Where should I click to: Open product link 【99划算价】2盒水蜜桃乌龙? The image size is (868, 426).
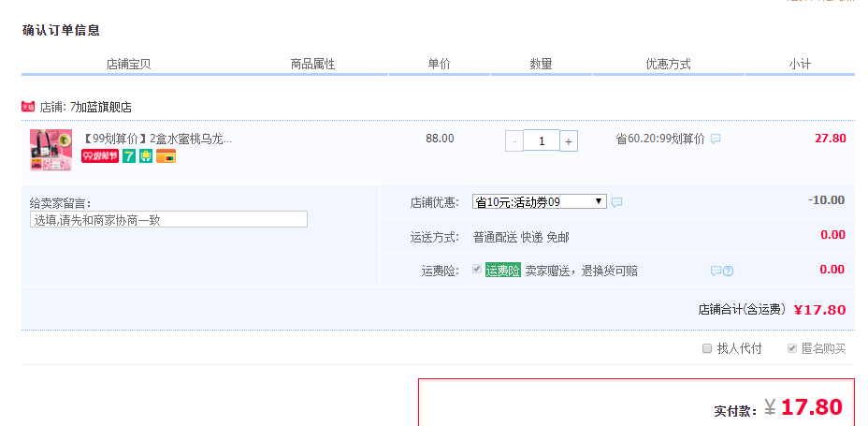point(156,139)
